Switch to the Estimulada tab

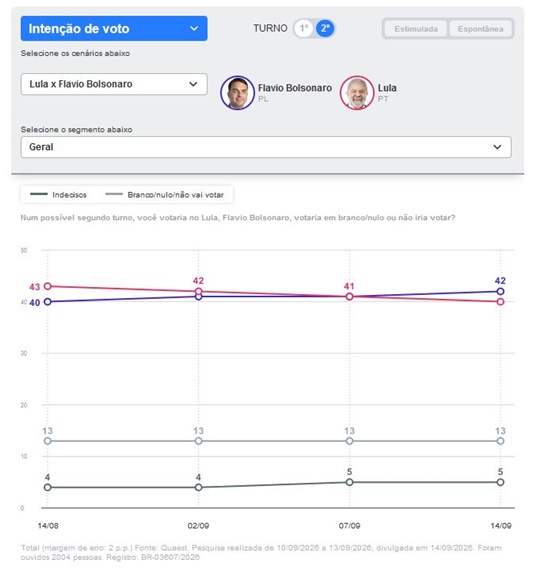coord(416,29)
